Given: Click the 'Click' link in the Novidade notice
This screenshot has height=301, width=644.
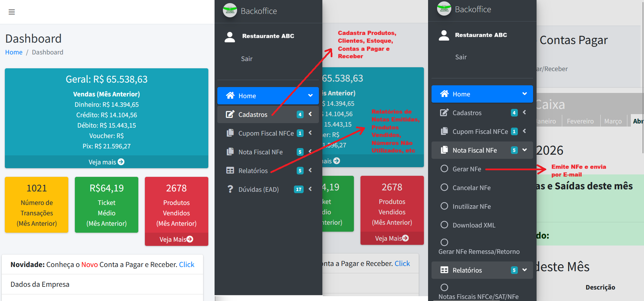Looking at the screenshot, I should coord(186,265).
